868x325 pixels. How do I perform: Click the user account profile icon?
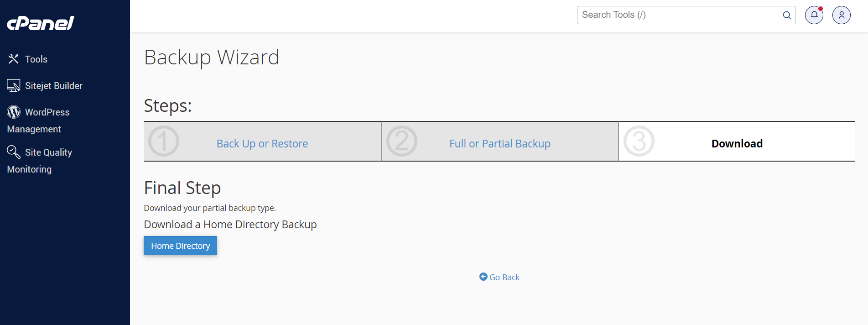(x=841, y=15)
